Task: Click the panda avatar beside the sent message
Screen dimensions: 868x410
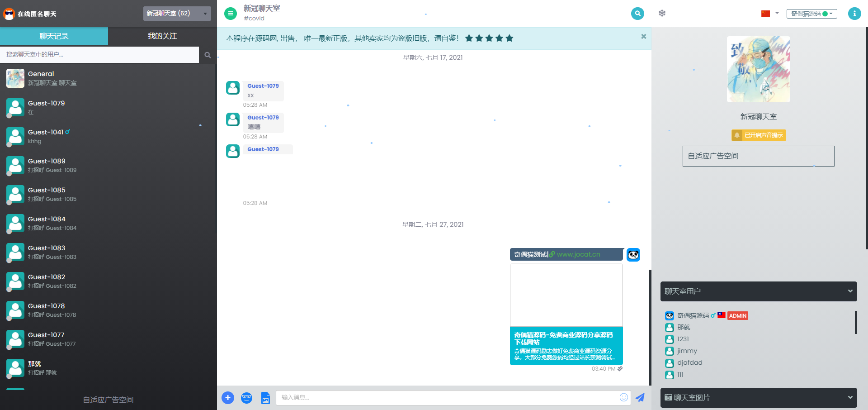Action: pyautogui.click(x=633, y=255)
